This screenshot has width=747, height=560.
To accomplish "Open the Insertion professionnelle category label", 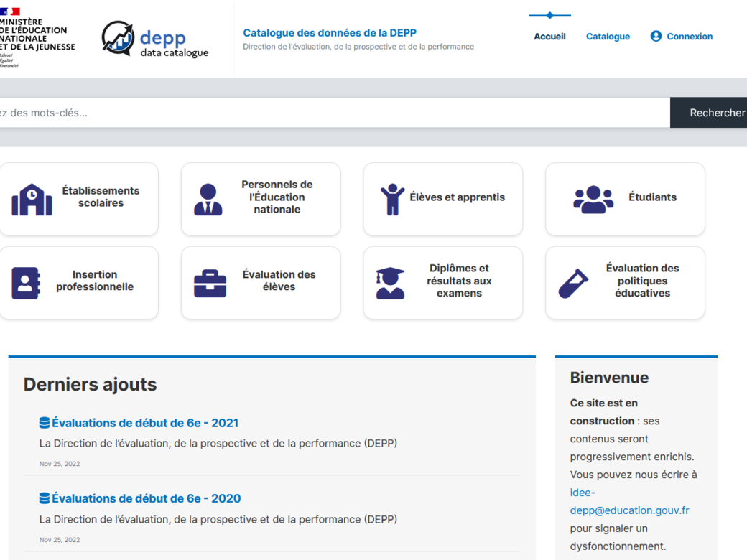I will click(x=95, y=281).
